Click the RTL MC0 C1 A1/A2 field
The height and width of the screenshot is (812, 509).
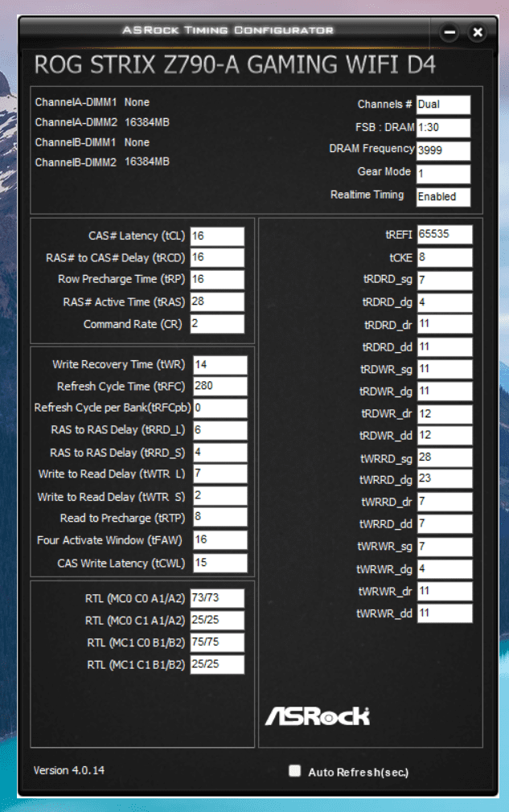(217, 620)
